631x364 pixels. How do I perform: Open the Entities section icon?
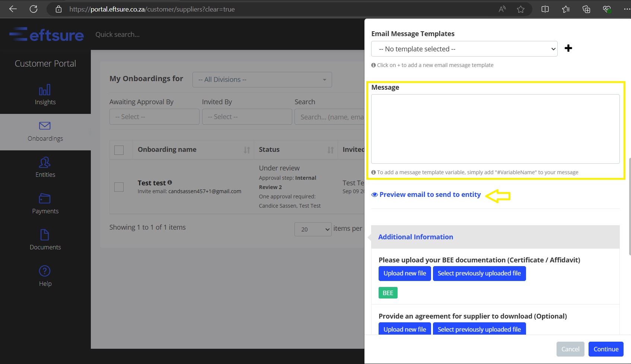(x=45, y=163)
